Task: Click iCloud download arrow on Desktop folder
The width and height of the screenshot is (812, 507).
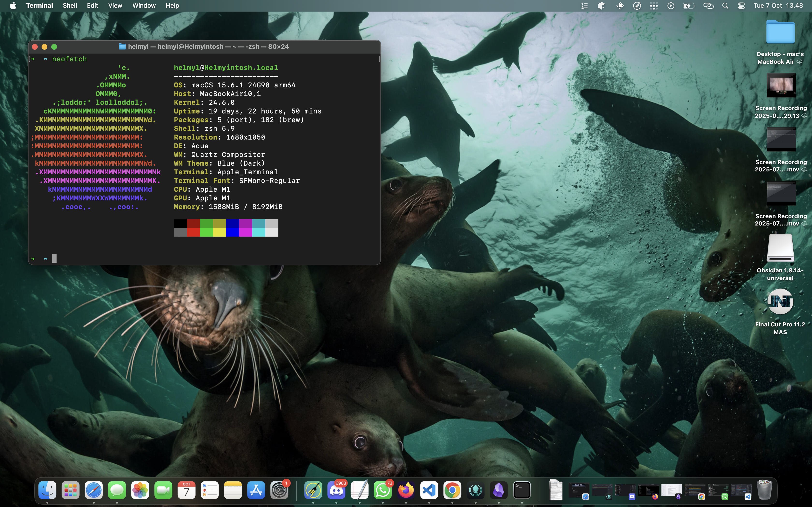Action: [x=800, y=62]
